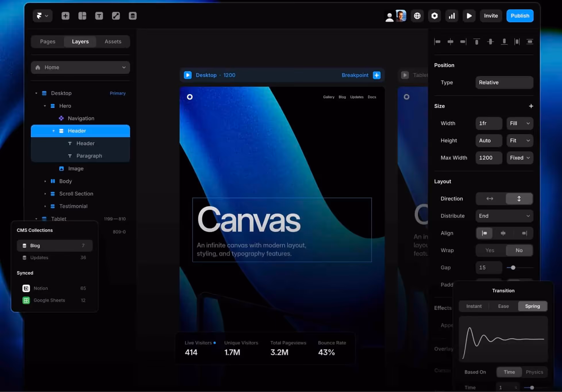Start Preview with the play icon
This screenshot has width=562, height=392.
469,16
